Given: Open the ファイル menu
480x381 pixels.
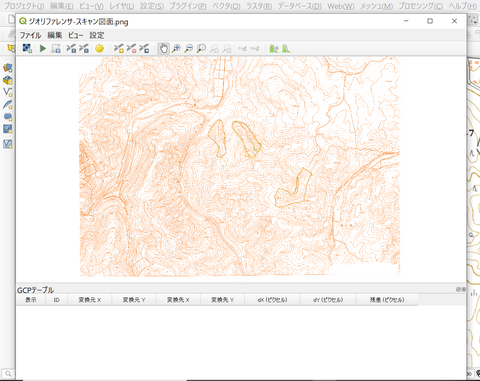Looking at the screenshot, I should [x=30, y=35].
